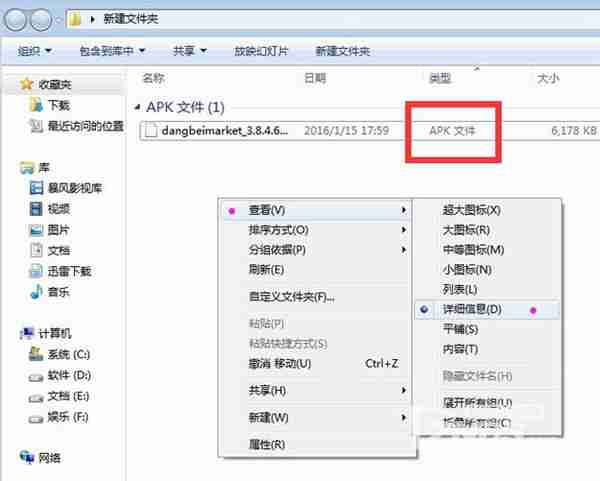The image size is (600, 481).
Task: Click the 放映幻灯片 toolbar button
Action: pos(261,51)
